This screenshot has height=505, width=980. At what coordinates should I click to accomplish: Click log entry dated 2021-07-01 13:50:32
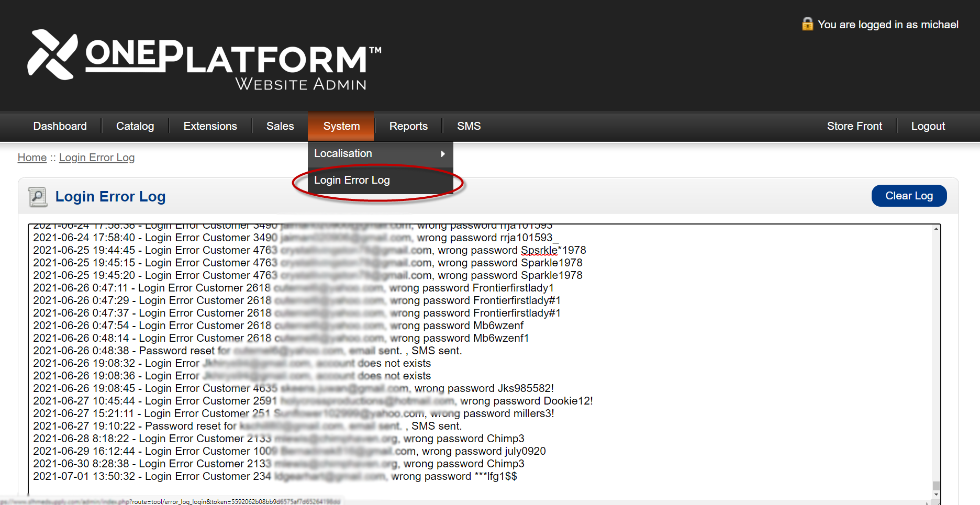coord(275,477)
